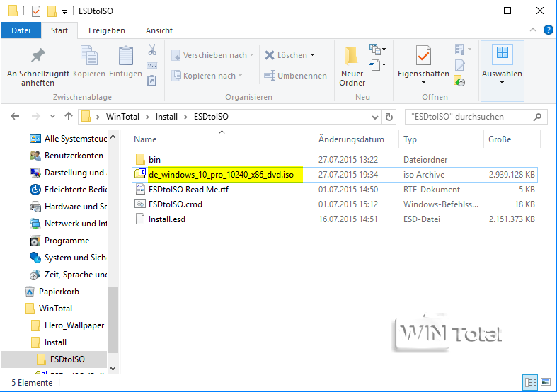Open the Neues Element dropdown icon

pos(378,50)
